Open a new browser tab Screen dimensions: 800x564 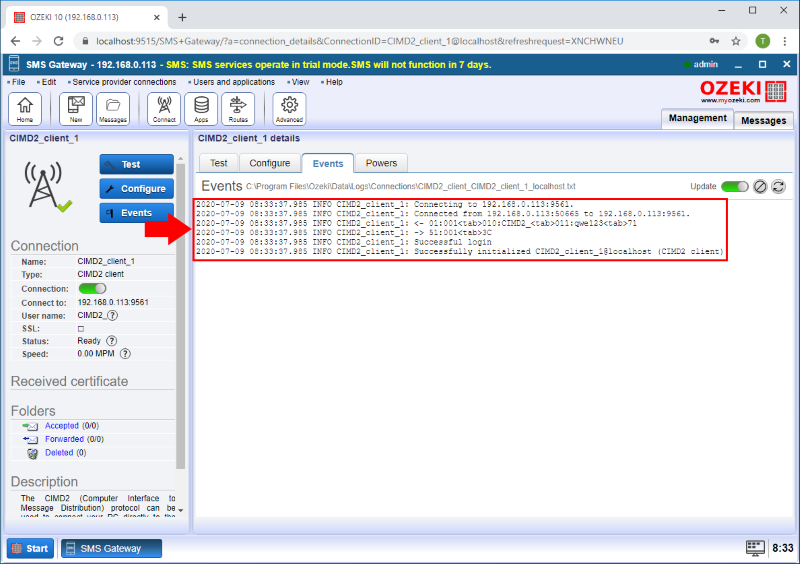click(x=182, y=17)
